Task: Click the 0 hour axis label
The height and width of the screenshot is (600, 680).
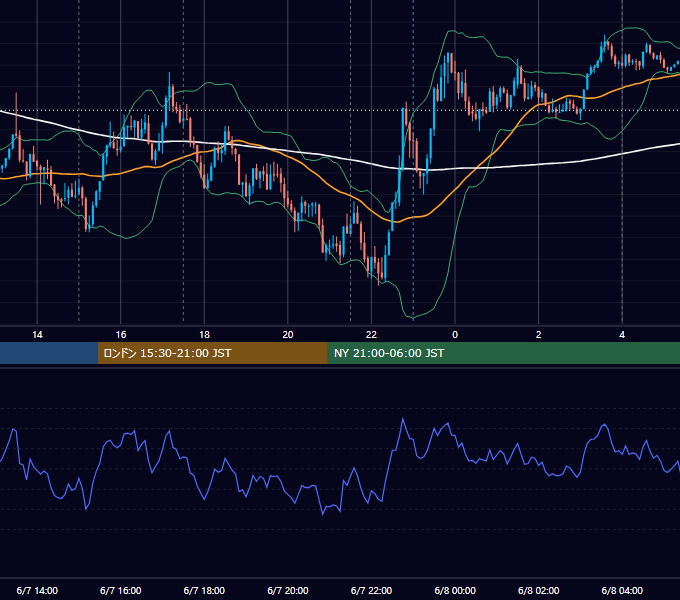Action: click(x=455, y=334)
